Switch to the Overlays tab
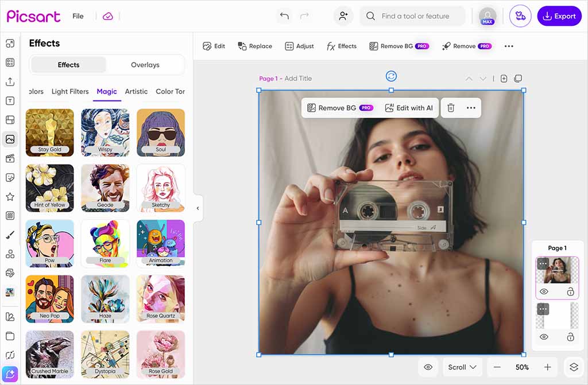This screenshot has height=385, width=588. tap(145, 65)
